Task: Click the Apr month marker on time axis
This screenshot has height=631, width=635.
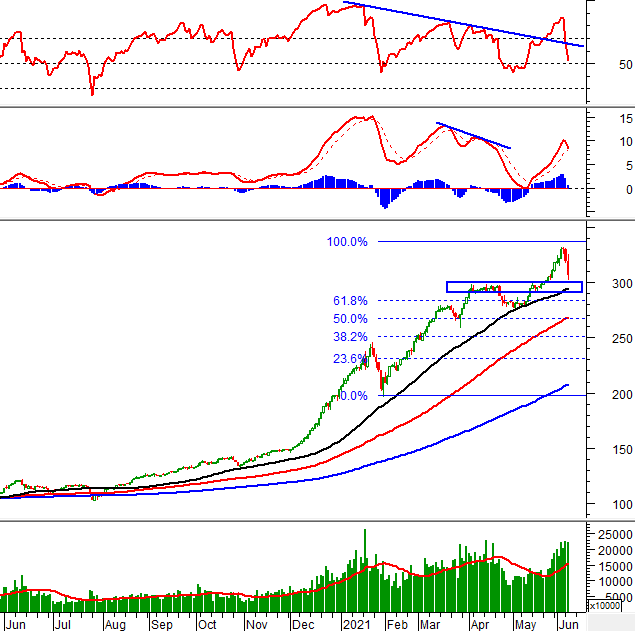Action: (x=479, y=624)
